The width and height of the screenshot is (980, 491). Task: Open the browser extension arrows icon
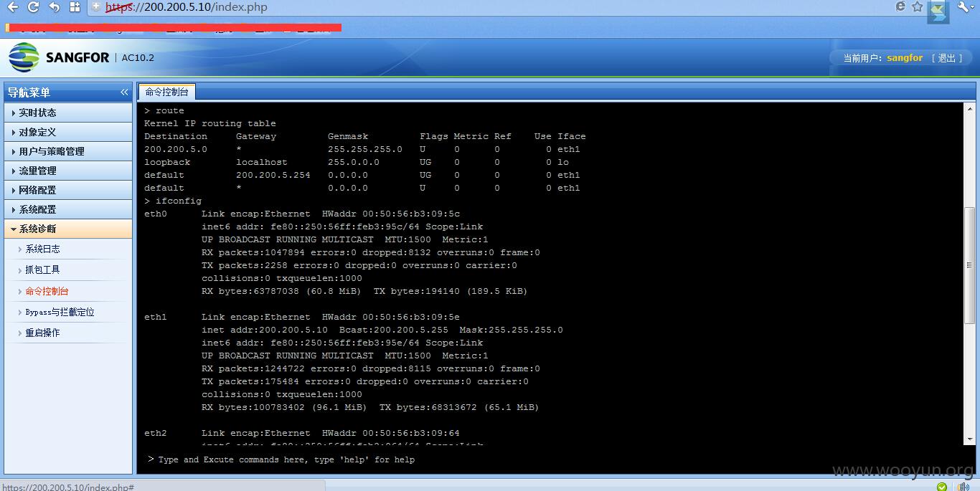937,11
